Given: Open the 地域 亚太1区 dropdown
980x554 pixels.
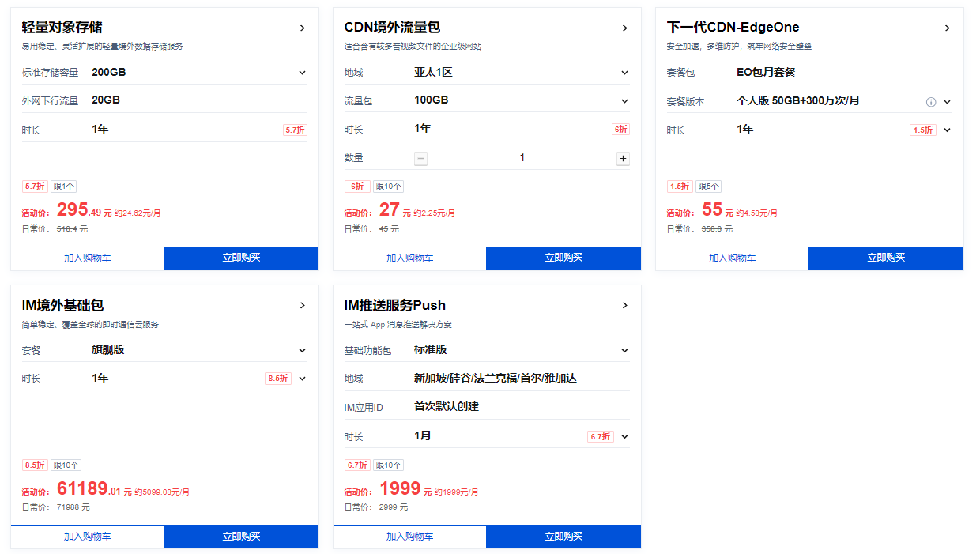Looking at the screenshot, I should tap(624, 72).
